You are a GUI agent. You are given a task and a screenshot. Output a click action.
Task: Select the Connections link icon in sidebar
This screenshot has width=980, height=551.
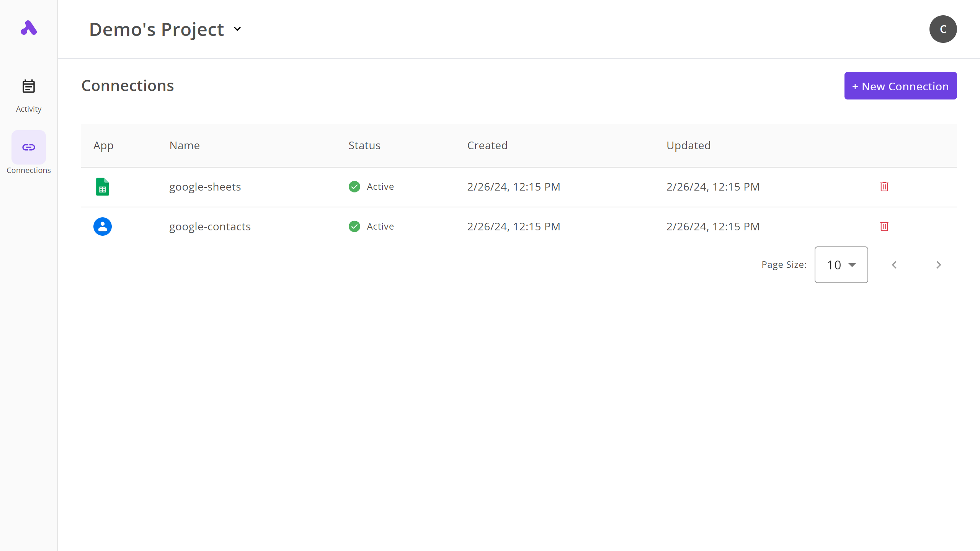point(29,147)
